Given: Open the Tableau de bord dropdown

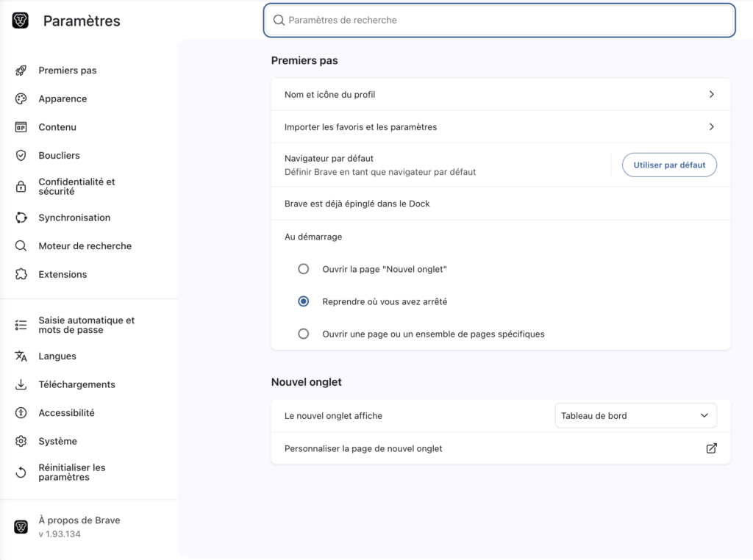Looking at the screenshot, I should pyautogui.click(x=636, y=415).
